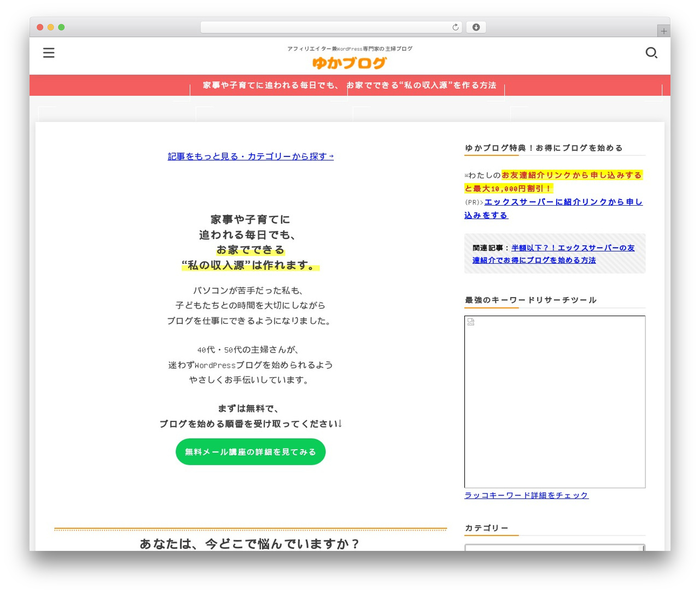This screenshot has width=700, height=593.
Task: Open ラッコキーワード詳細をチェック link
Action: [x=527, y=495]
